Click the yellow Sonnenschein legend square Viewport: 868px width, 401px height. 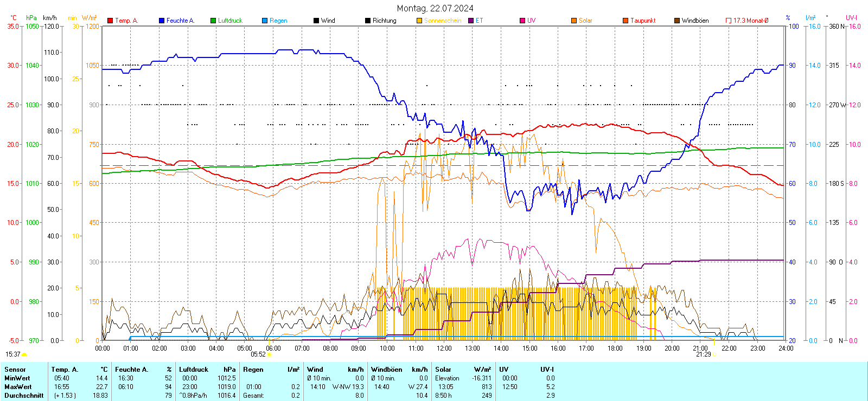click(x=419, y=21)
